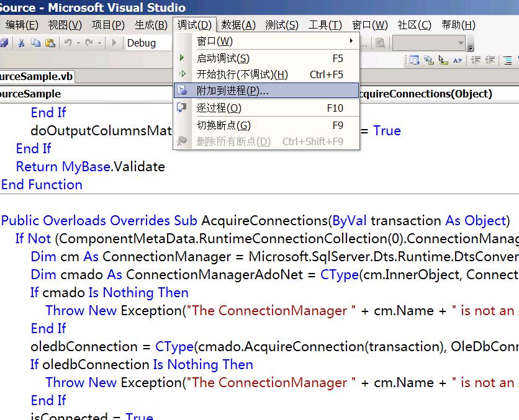Open the 数据(A) menu
This screenshot has height=420, width=519.
coord(238,25)
